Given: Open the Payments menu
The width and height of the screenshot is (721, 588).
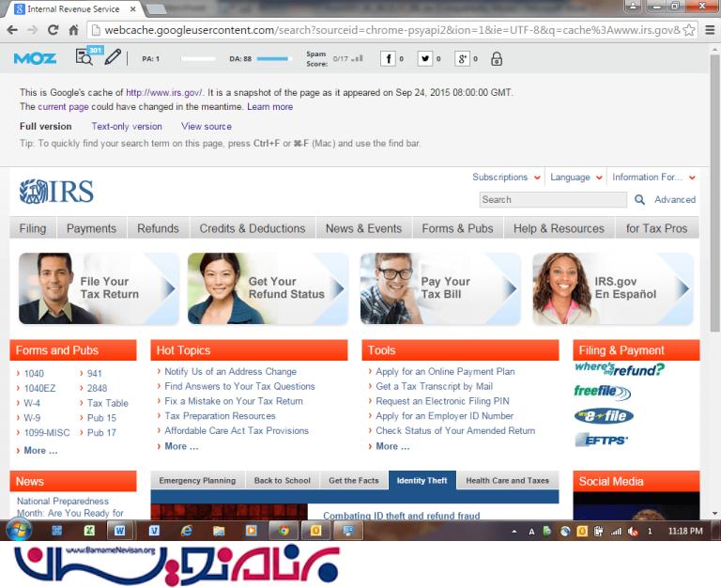Looking at the screenshot, I should [91, 228].
